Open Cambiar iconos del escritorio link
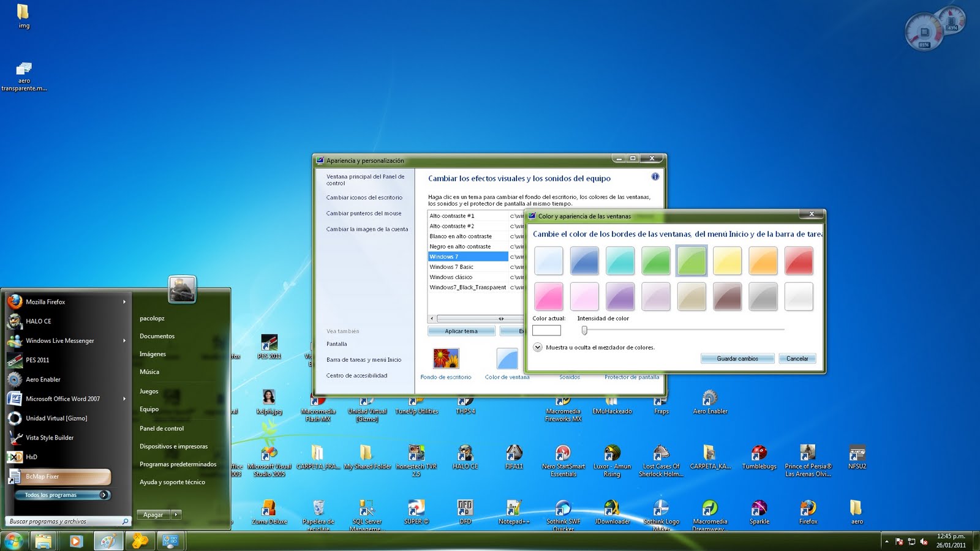The image size is (980, 551). 364,198
